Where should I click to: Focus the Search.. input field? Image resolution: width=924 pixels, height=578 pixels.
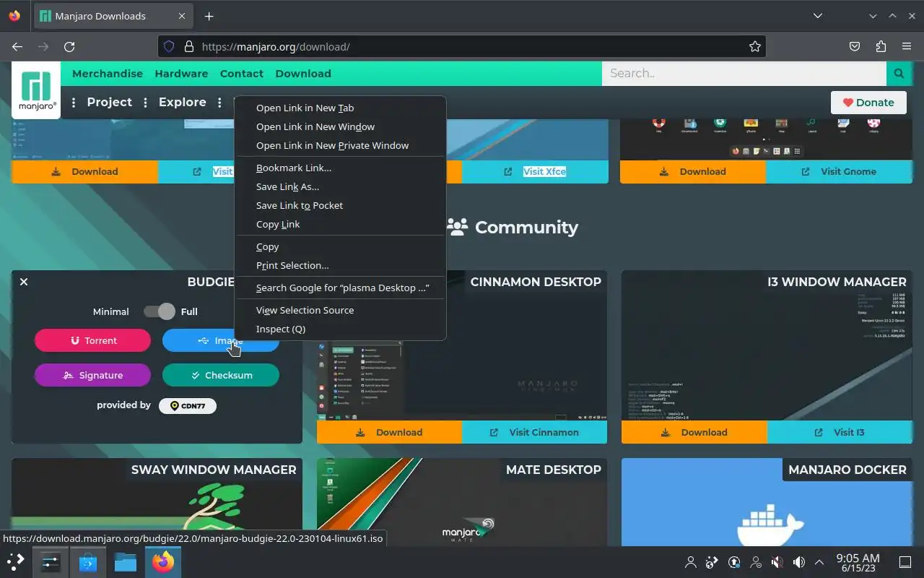(x=744, y=73)
